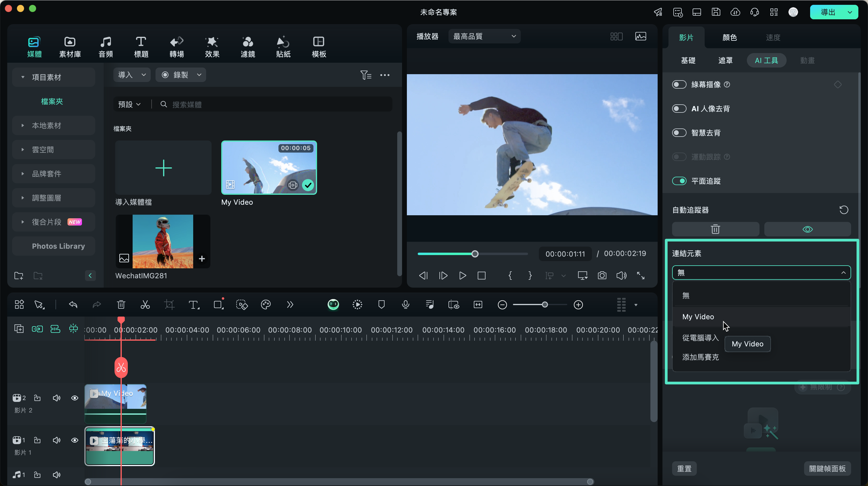Switch to the 顏色 tab
868x486 pixels.
tap(729, 37)
